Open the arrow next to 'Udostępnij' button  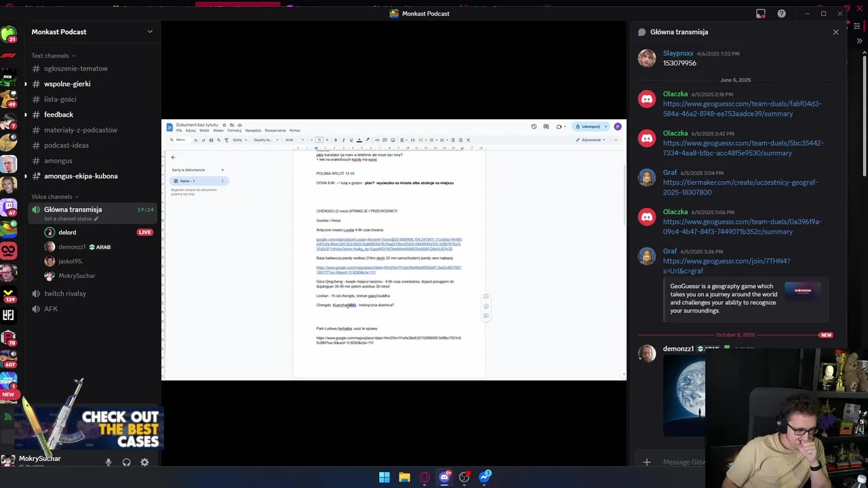[606, 127]
